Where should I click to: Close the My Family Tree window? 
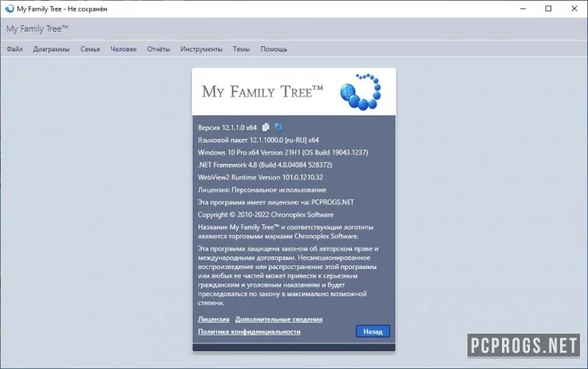(x=574, y=9)
